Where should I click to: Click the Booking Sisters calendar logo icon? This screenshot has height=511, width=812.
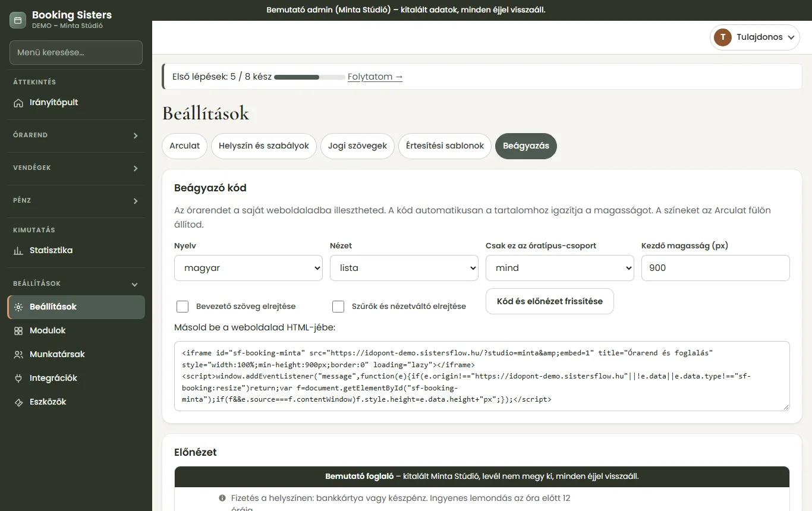(x=18, y=20)
